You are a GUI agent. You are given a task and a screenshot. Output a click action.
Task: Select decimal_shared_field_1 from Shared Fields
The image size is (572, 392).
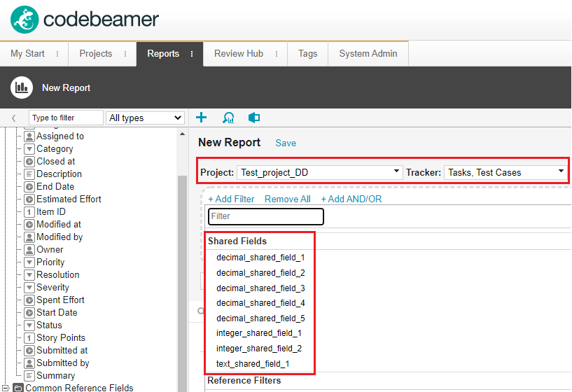(260, 258)
